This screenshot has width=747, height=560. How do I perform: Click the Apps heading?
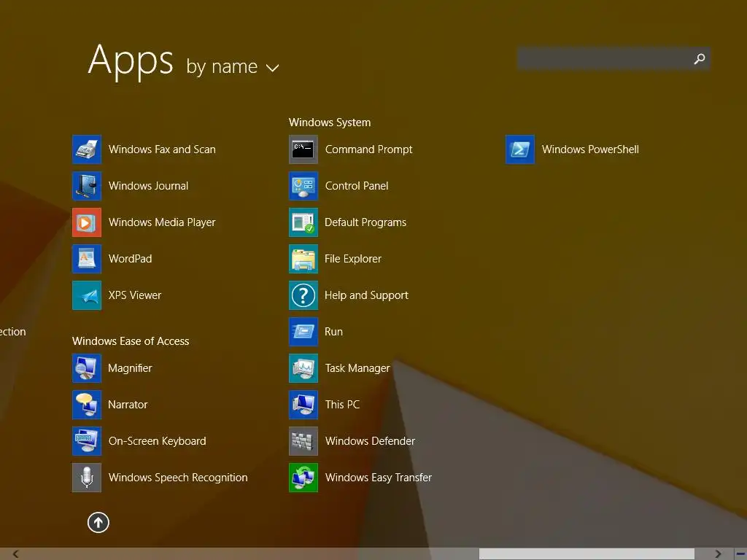tap(131, 61)
